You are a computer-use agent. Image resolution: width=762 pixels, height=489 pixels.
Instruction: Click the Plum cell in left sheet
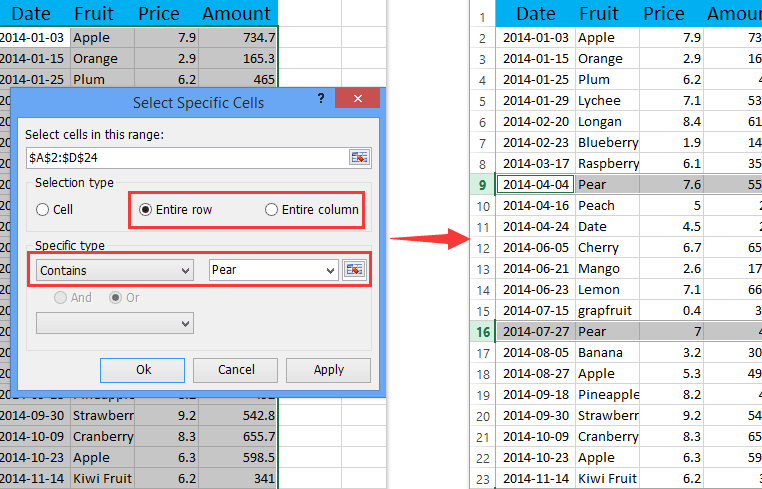(x=103, y=79)
